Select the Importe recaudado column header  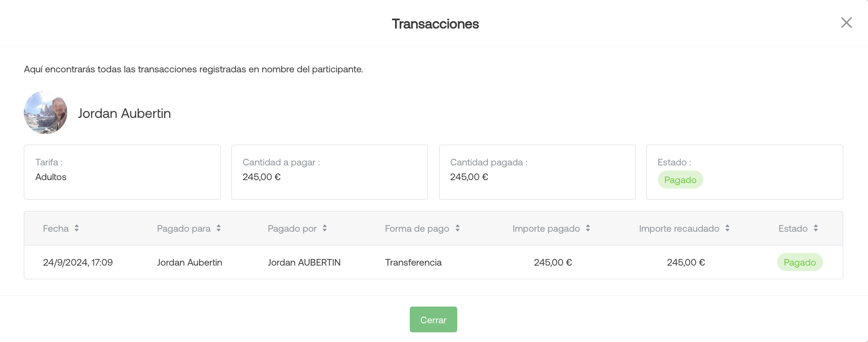click(x=679, y=228)
